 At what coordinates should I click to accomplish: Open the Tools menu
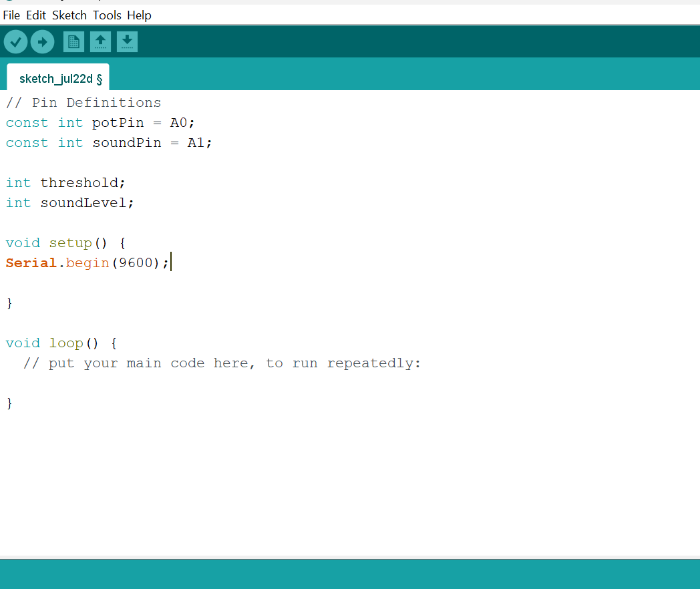[x=107, y=15]
